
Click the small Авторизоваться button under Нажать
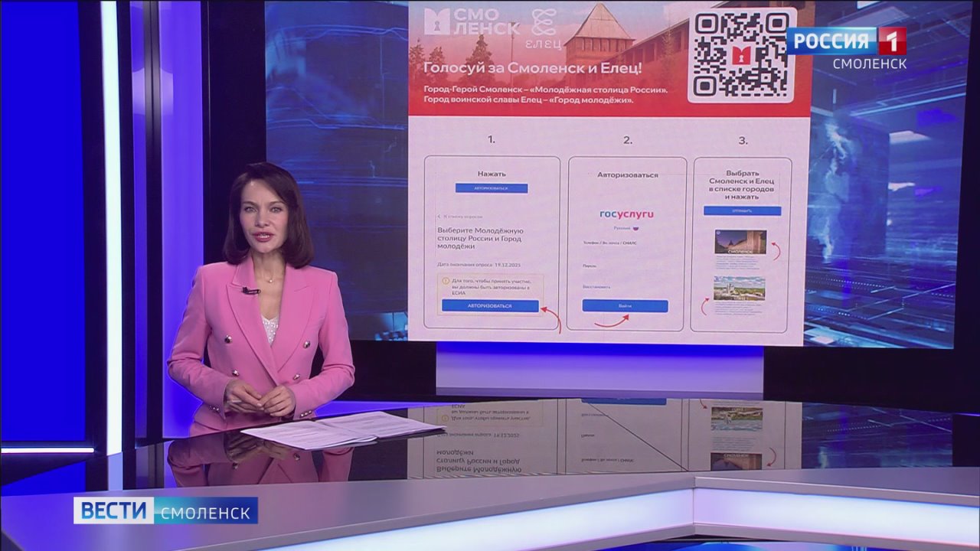pyautogui.click(x=491, y=188)
